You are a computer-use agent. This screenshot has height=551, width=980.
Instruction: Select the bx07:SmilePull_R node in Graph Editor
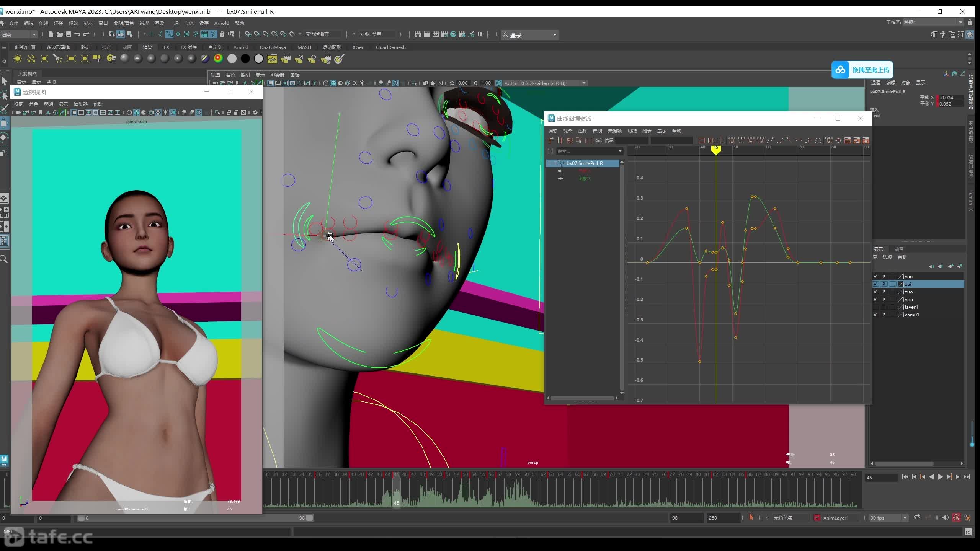pyautogui.click(x=583, y=163)
